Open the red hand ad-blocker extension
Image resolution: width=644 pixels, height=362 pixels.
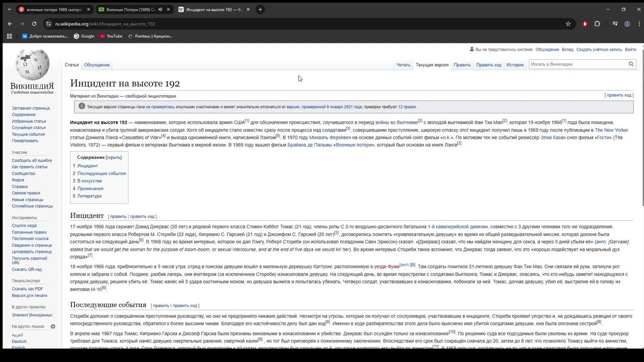pyautogui.click(x=585, y=24)
